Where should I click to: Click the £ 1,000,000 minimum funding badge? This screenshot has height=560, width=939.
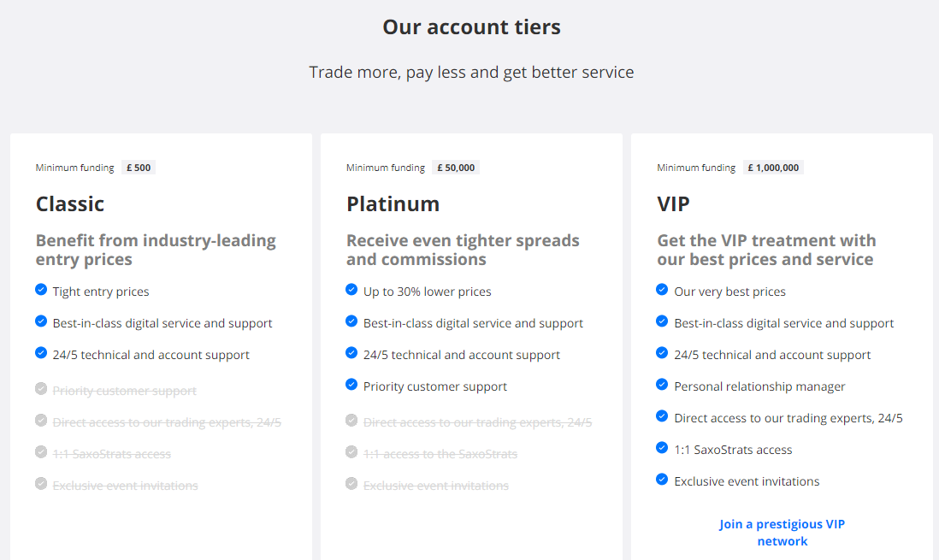773,167
